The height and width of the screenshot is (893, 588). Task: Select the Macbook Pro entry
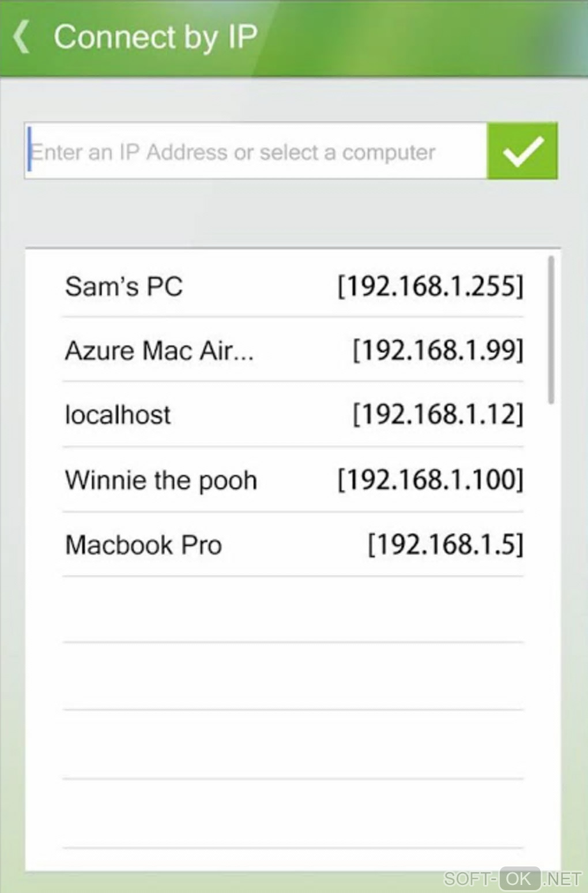[144, 545]
